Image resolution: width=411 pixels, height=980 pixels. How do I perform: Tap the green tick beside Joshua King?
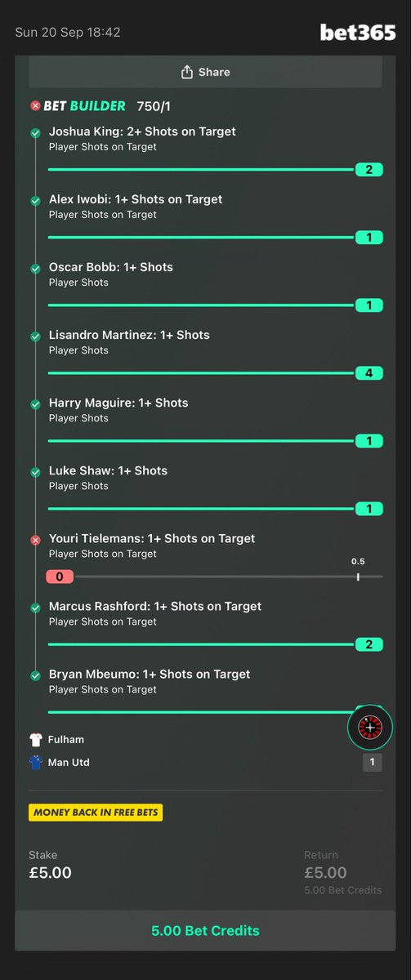(x=35, y=133)
